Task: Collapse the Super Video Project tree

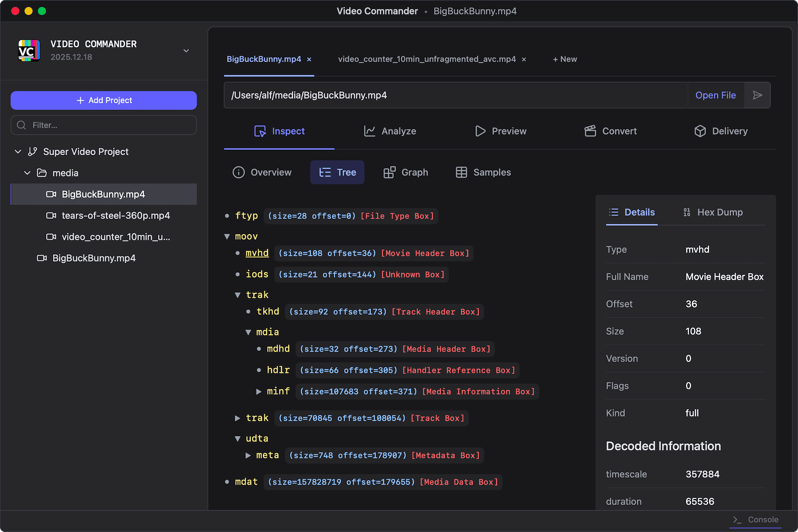Action: (18, 152)
